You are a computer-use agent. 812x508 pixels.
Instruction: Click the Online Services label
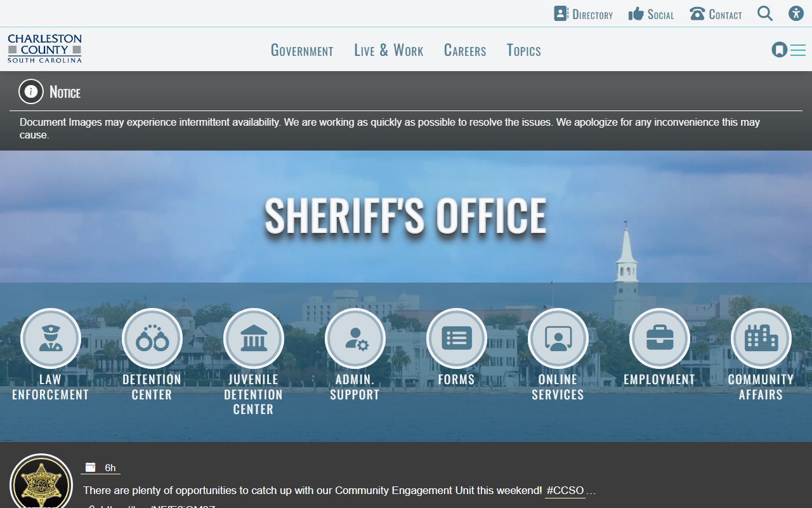558,387
